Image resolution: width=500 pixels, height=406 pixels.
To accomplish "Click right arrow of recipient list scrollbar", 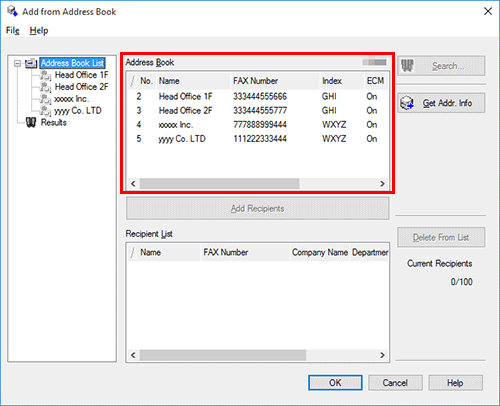I will tap(382, 355).
